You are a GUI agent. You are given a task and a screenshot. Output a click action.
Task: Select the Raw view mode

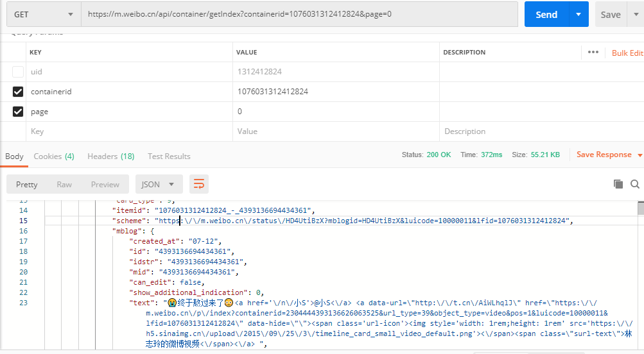point(64,185)
